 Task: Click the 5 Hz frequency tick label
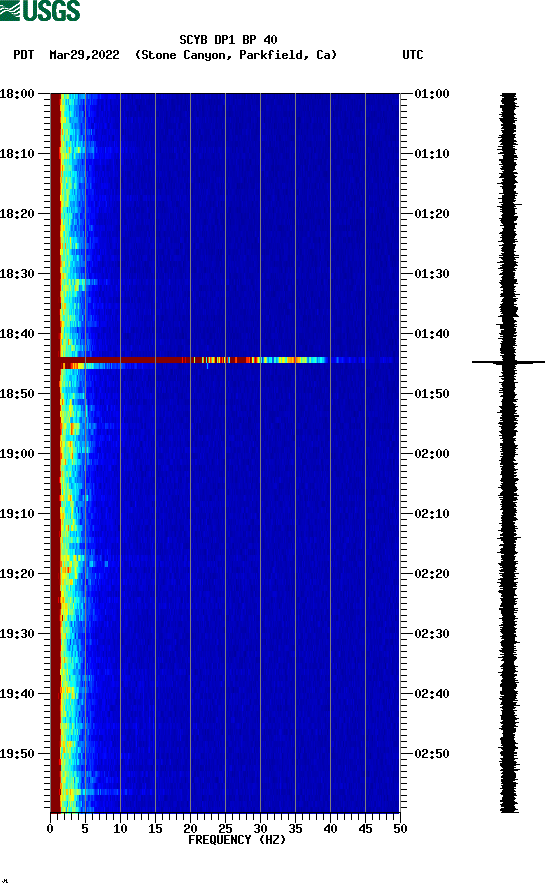(85, 829)
